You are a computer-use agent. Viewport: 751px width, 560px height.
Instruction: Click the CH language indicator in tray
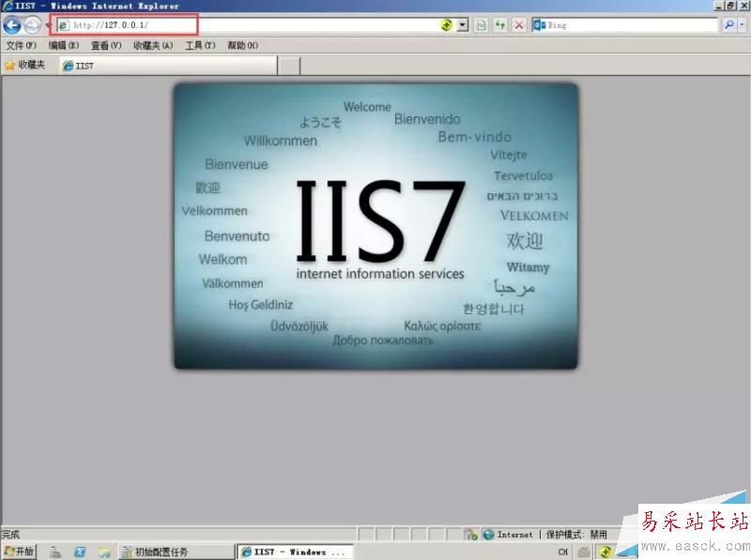coord(562,552)
